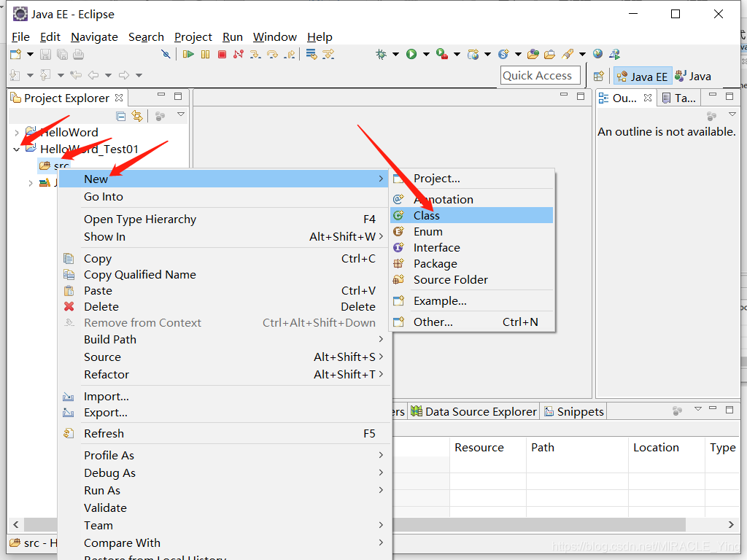747x560 pixels.
Task: Toggle Use Step Filters icon
Action: 328,54
